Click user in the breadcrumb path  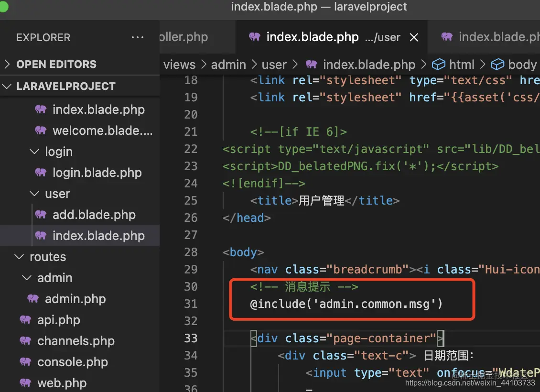[274, 65]
